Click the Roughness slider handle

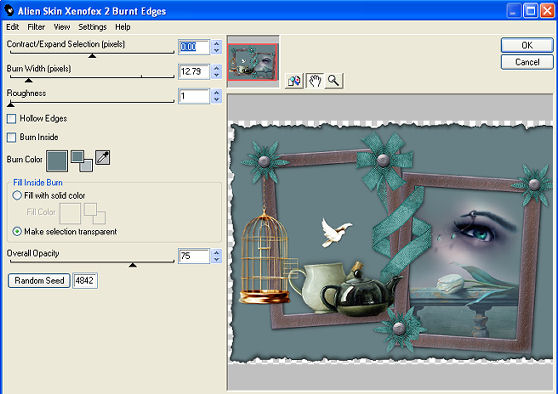coord(11,104)
